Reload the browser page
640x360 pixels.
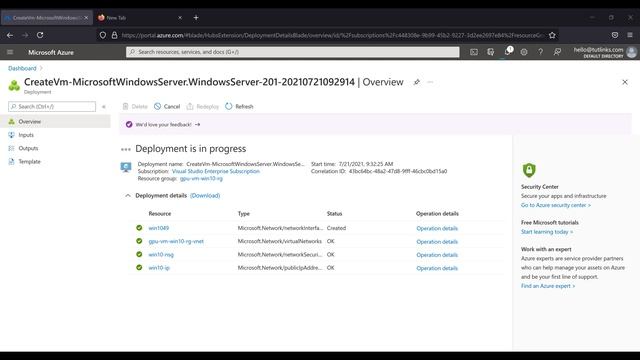40,35
